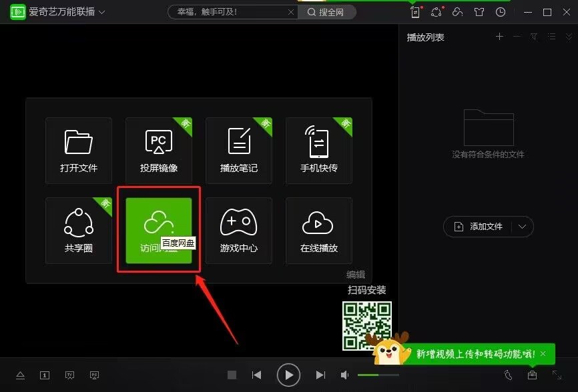Viewport: 578px width, 392px height.
Task: Open play history via the clock icon
Action: [x=501, y=11]
